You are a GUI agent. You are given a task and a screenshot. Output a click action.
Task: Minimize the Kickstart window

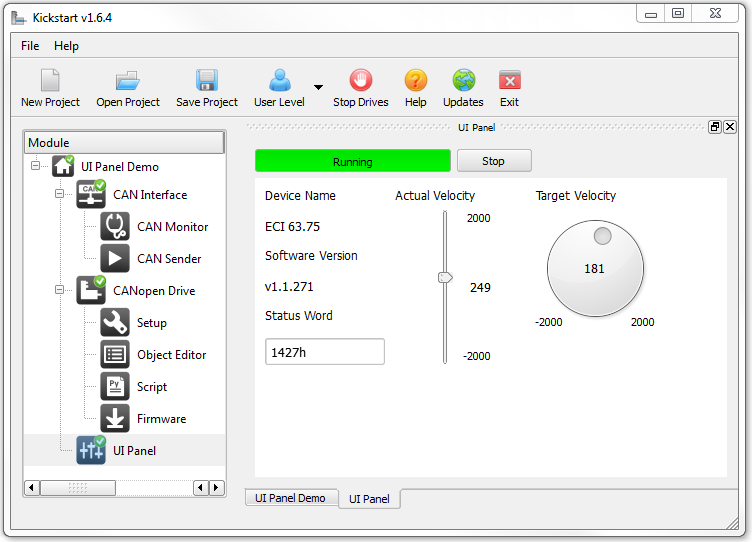(651, 14)
